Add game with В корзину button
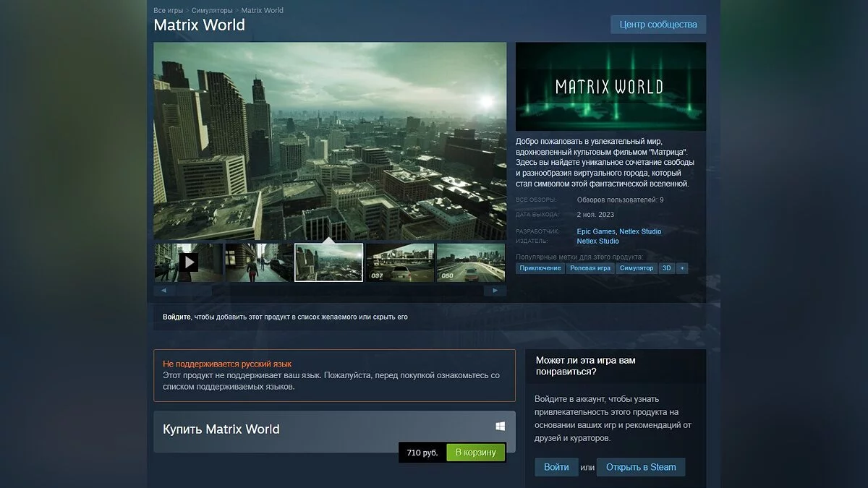868x488 pixels. tap(475, 453)
